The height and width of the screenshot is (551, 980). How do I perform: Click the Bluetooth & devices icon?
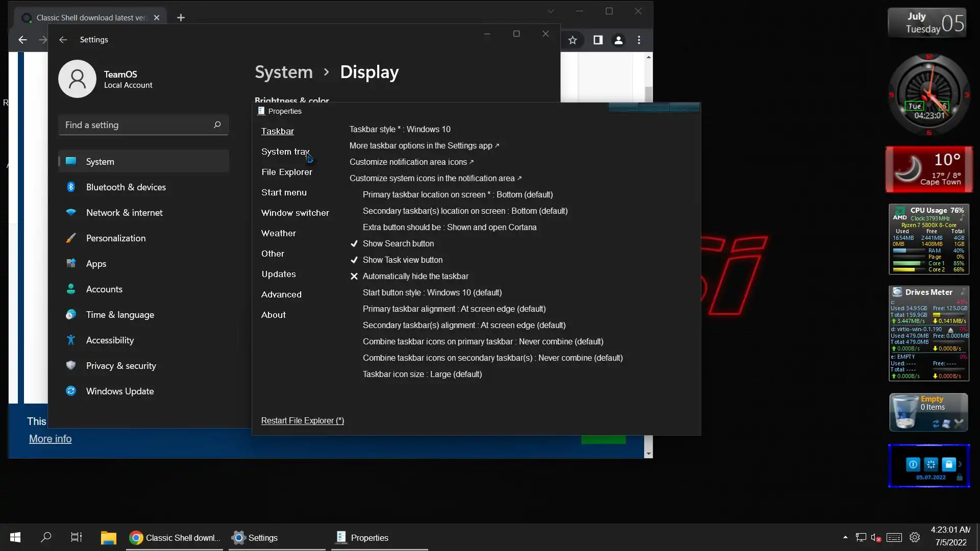71,187
